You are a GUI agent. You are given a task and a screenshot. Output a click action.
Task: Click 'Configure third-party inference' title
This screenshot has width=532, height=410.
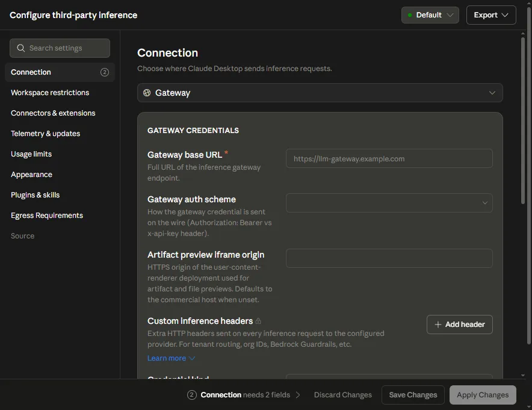coord(73,15)
